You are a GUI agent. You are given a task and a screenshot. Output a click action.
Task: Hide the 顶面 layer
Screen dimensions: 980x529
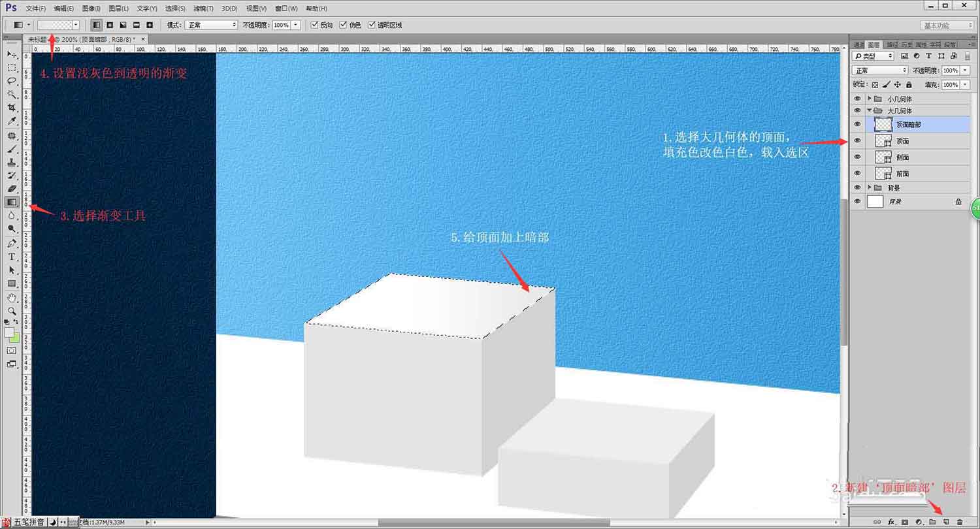(857, 140)
